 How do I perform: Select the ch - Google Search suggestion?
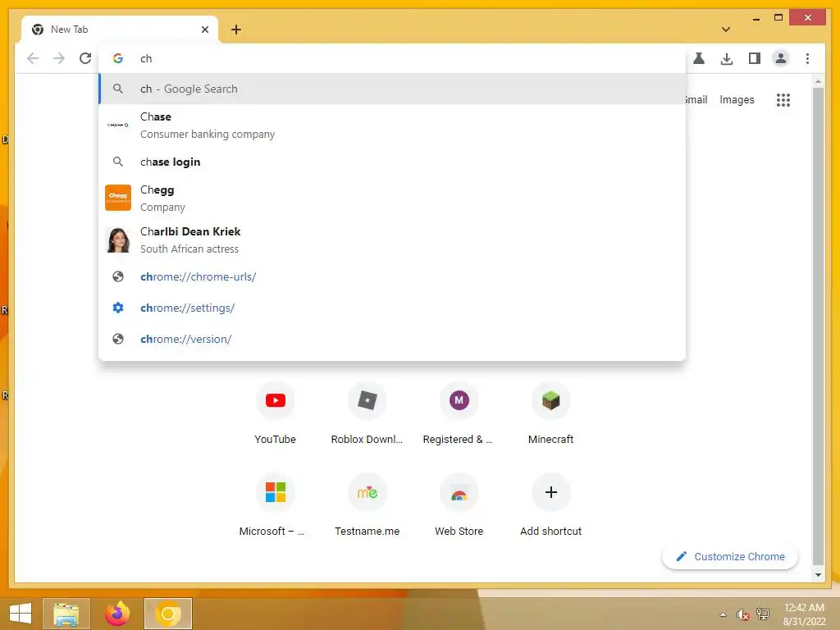[392, 89]
